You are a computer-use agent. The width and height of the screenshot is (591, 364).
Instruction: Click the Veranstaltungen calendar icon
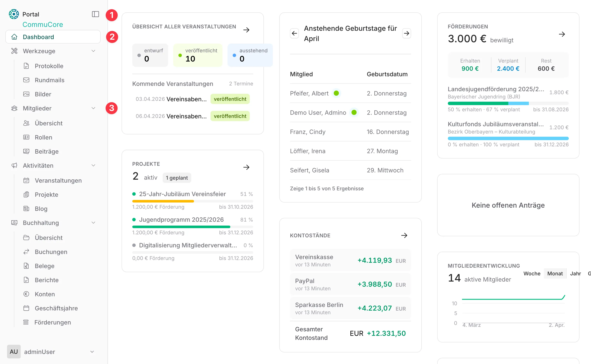[26, 180]
